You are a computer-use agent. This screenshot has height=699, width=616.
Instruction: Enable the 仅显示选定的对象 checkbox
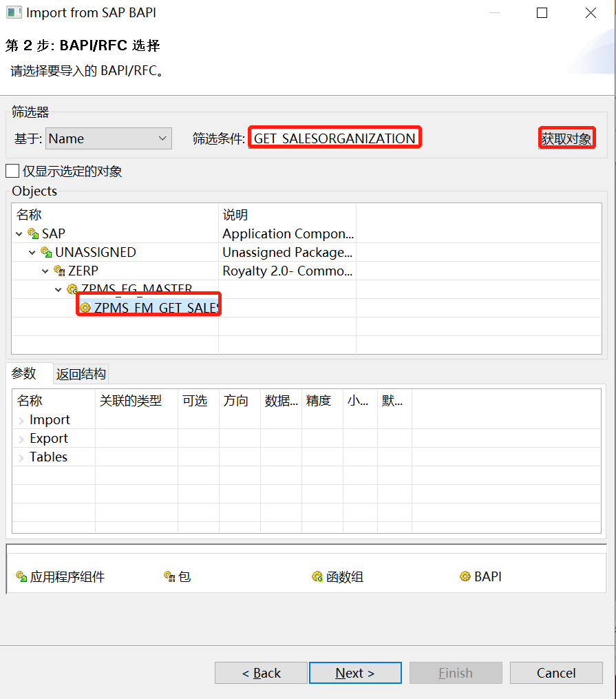tap(11, 171)
